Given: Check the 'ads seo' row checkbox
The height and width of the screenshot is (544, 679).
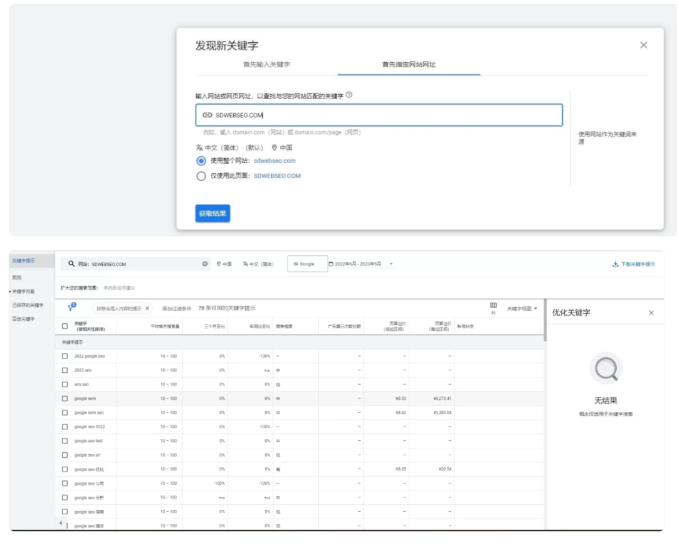Looking at the screenshot, I should tap(65, 384).
